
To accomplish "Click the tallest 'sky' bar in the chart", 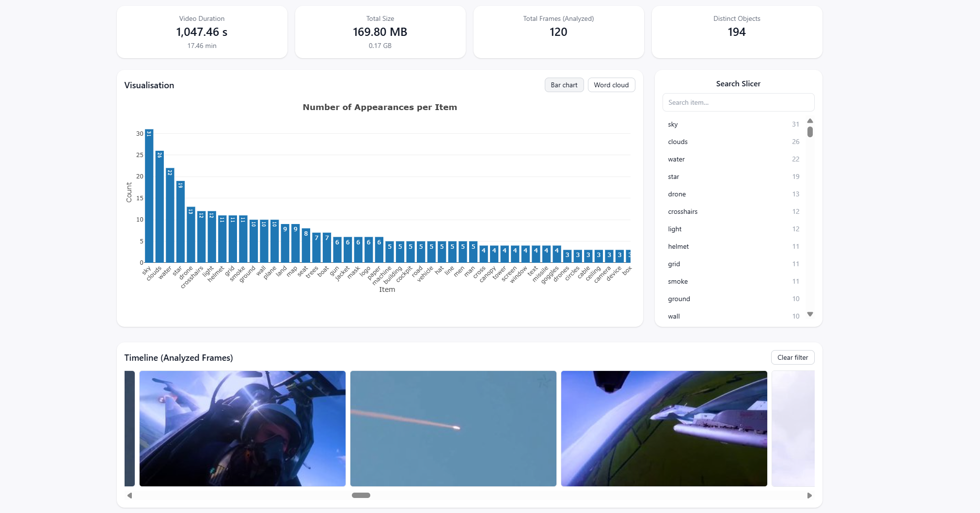I will pos(149,194).
